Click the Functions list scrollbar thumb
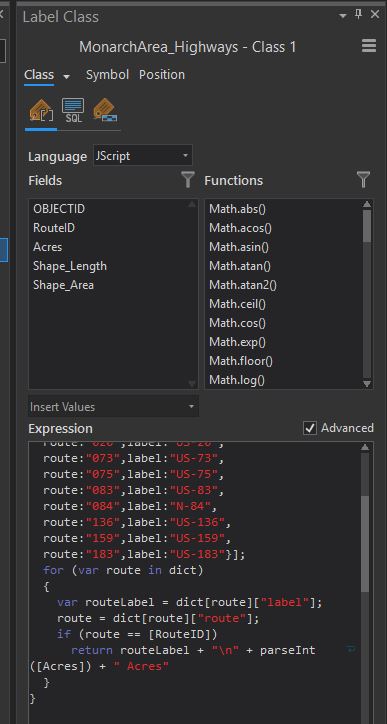387x724 pixels. (367, 226)
